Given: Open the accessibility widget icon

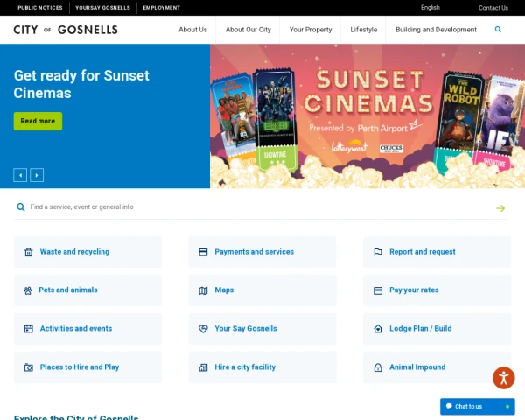Looking at the screenshot, I should [x=503, y=378].
